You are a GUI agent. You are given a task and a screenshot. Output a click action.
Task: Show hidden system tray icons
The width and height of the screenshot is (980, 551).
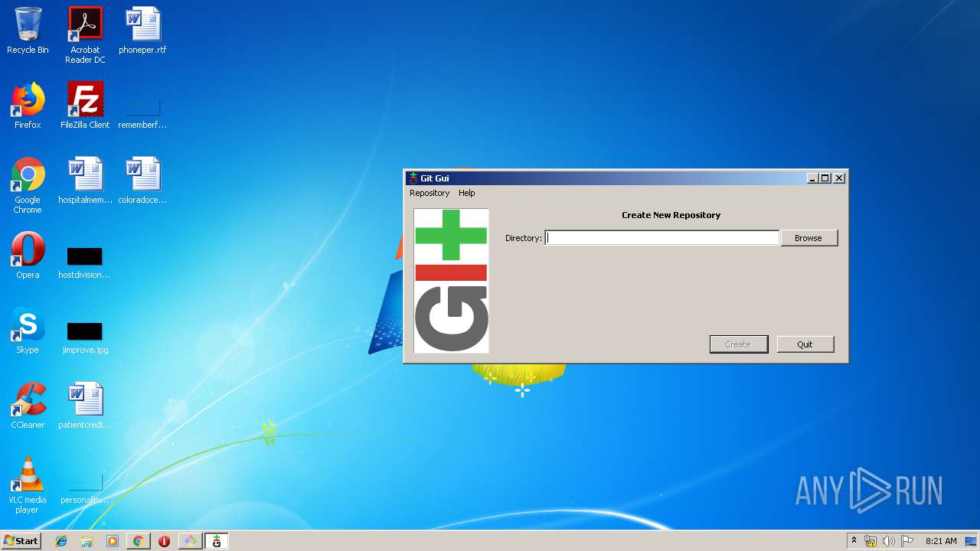854,541
